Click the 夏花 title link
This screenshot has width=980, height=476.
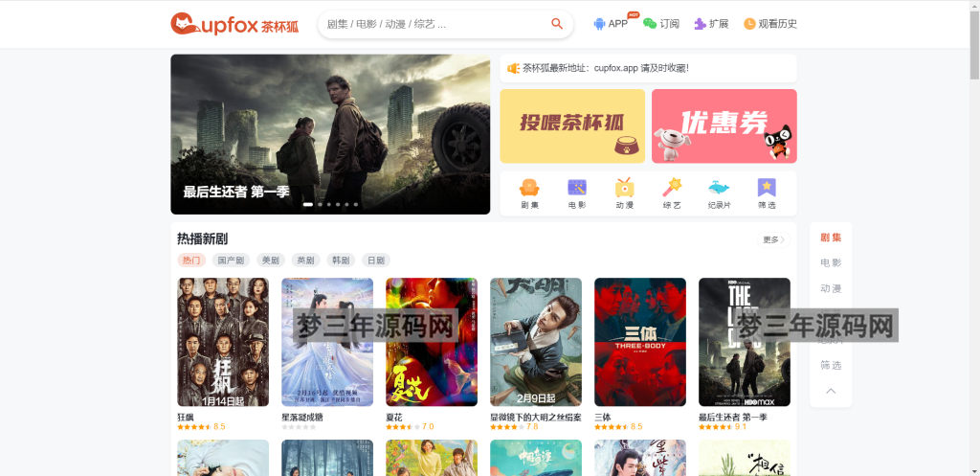(x=394, y=418)
